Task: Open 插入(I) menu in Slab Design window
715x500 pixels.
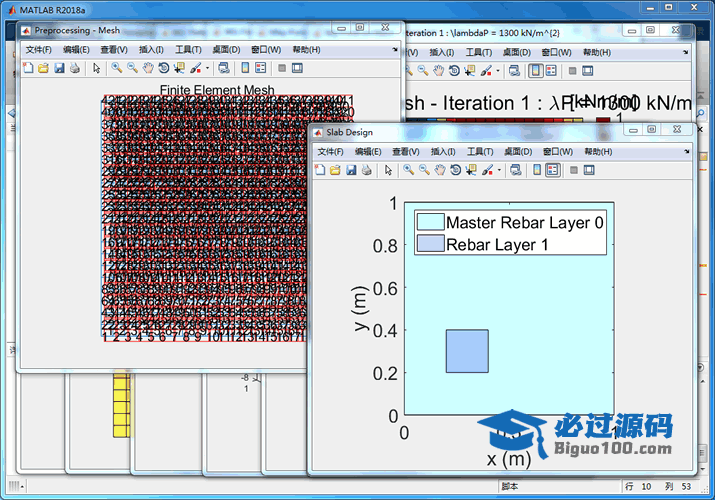Action: click(x=442, y=151)
